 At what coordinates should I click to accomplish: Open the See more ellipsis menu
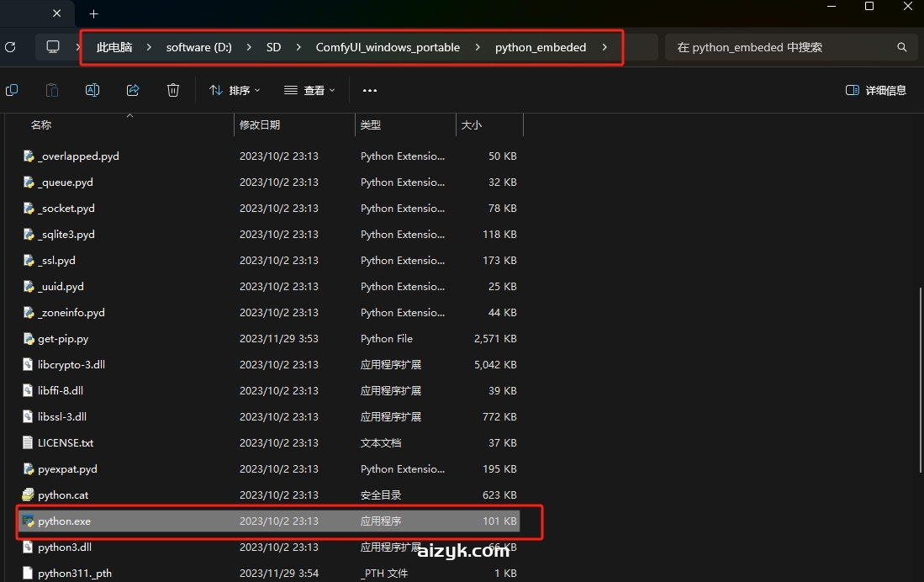click(370, 89)
